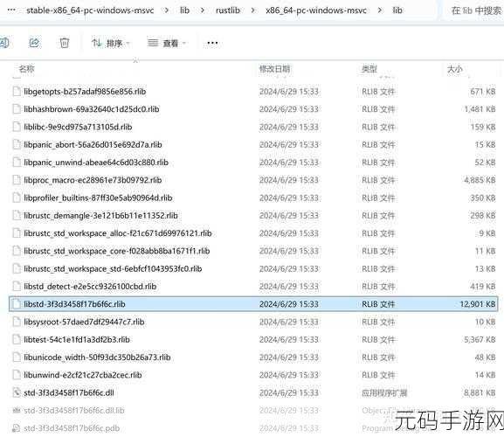Click the share icon in the toolbar

[34, 43]
